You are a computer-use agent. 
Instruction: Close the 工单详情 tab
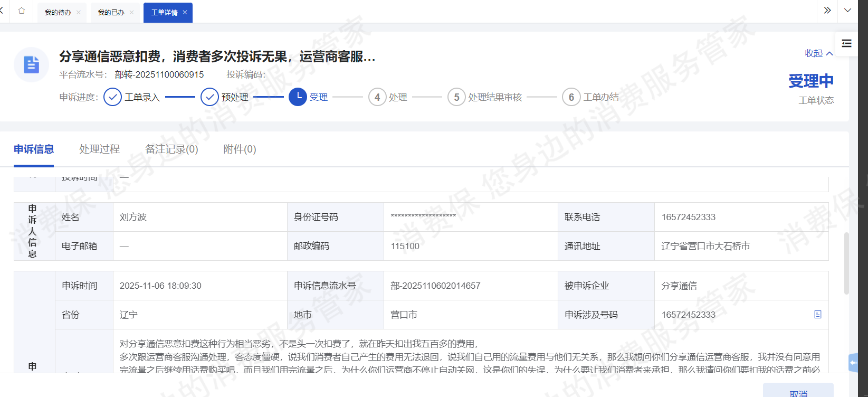(x=185, y=13)
